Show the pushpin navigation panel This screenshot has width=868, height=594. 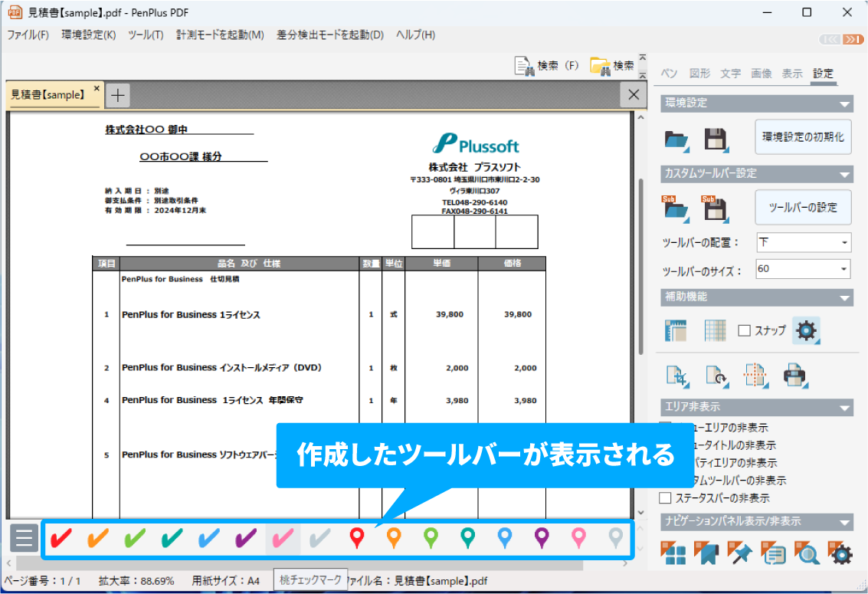pos(739,553)
